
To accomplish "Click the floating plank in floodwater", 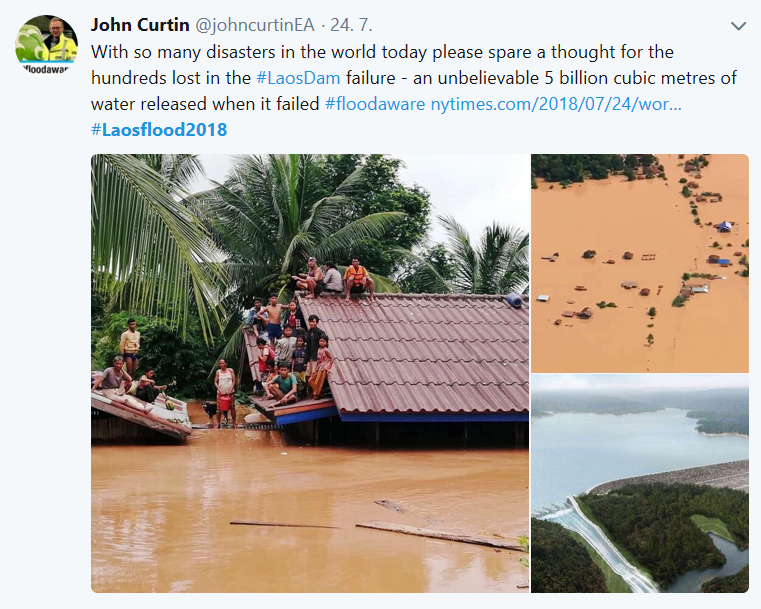I will pyautogui.click(x=439, y=536).
